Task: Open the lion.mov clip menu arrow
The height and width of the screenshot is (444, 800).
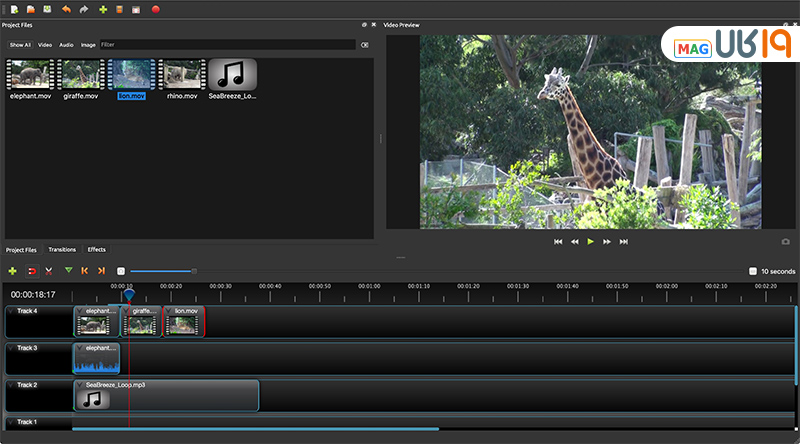Action: coord(170,311)
